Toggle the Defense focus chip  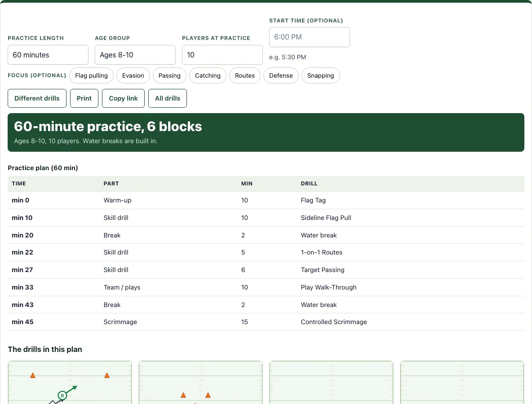tap(281, 75)
